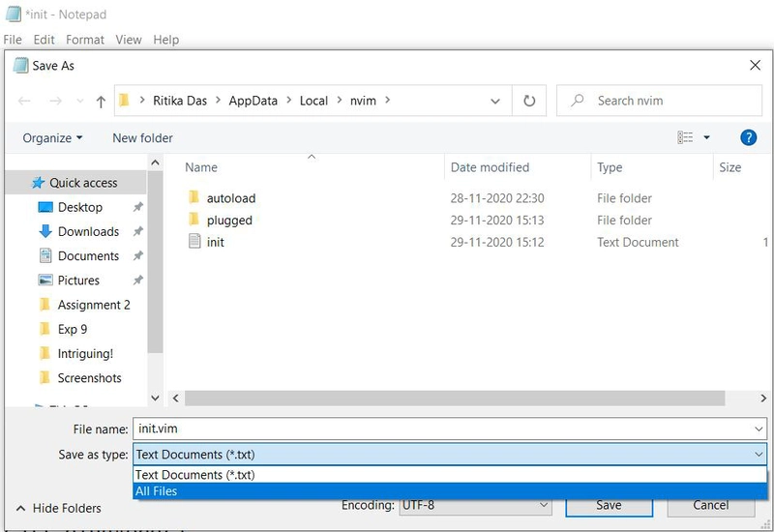Click the Forward navigation arrow

click(55, 102)
